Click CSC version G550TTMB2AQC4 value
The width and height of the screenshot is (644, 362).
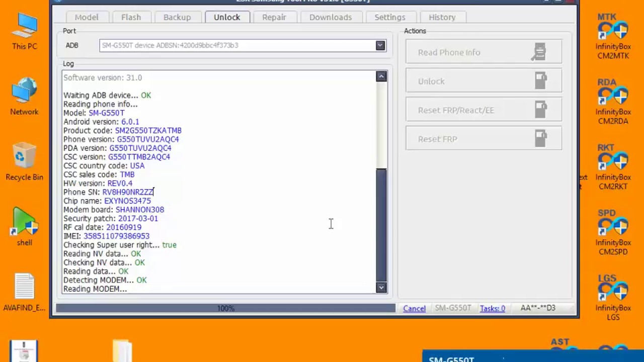coord(139,157)
